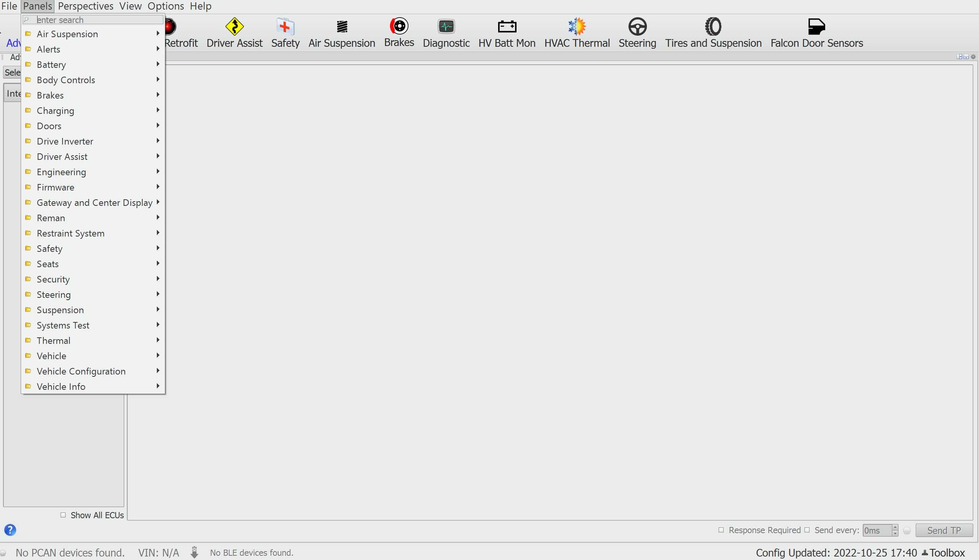Toggle the Response Required checkbox
Viewport: 979px width, 560px height.
pos(722,530)
